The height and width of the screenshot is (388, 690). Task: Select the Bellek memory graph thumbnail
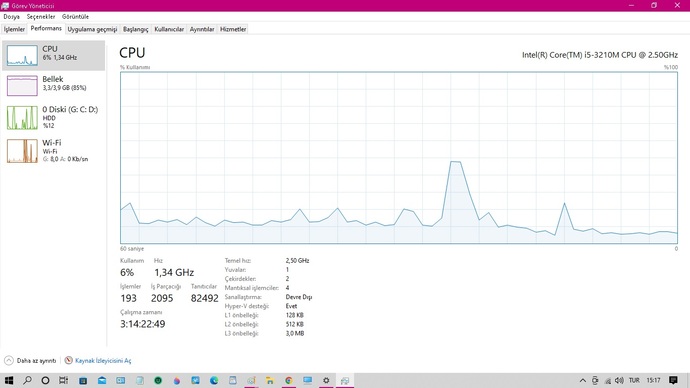[x=22, y=85]
